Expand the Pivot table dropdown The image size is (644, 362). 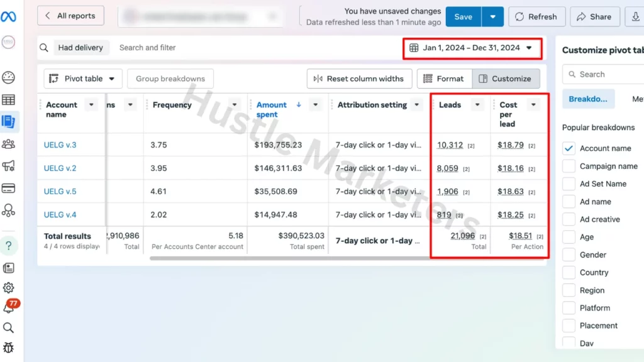(83, 79)
